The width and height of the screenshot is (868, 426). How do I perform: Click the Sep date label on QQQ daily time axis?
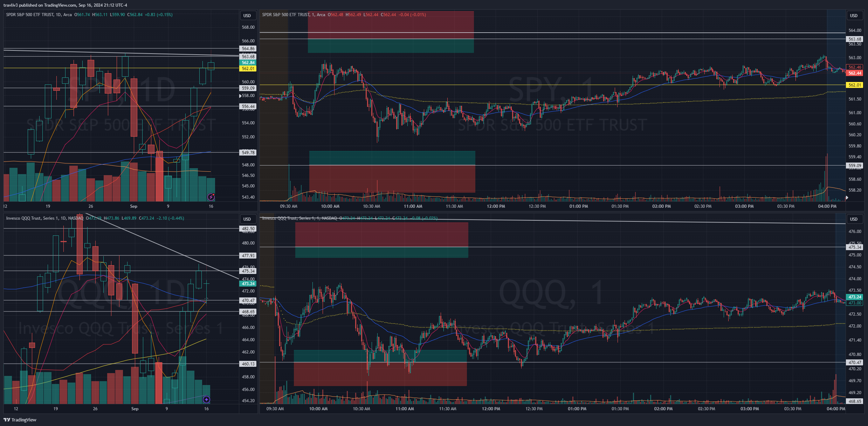(x=135, y=409)
